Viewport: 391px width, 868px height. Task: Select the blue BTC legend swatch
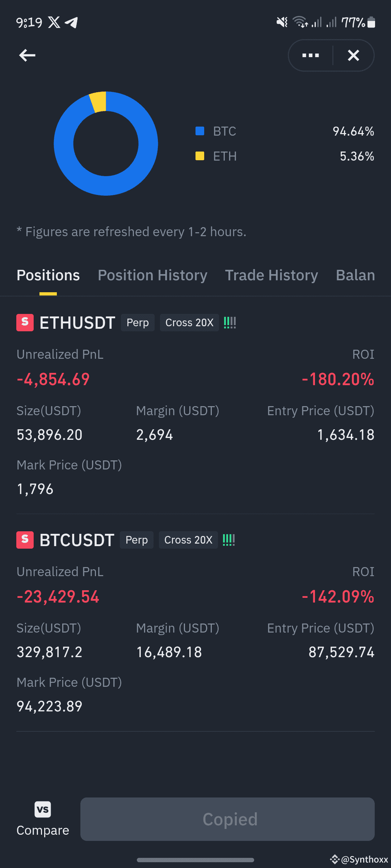pyautogui.click(x=200, y=131)
